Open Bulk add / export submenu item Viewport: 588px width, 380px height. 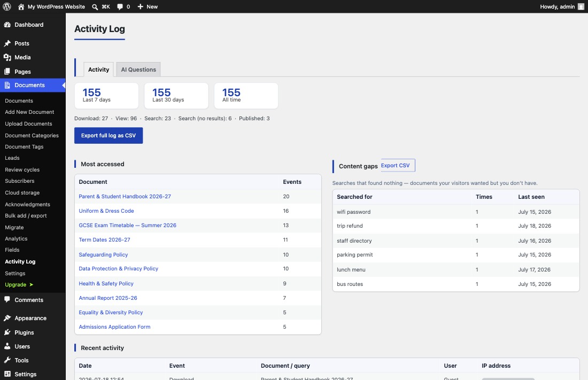click(26, 216)
